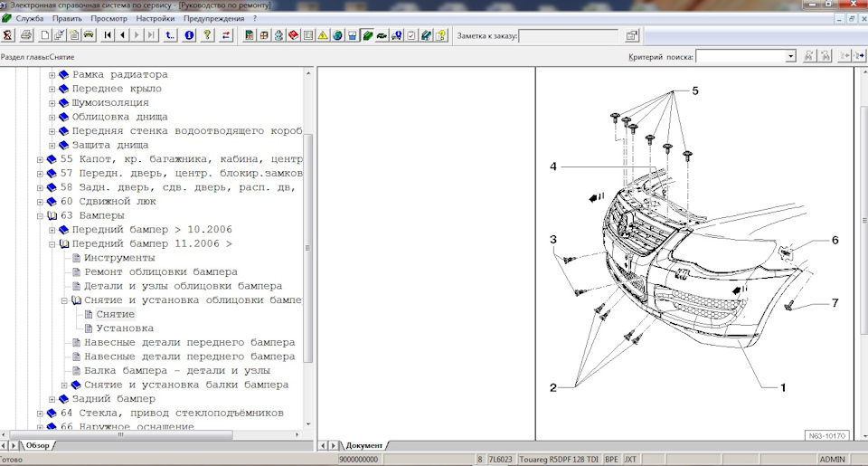Click the red-blue swap arrows icon
The height and width of the screenshot is (466, 868).
[226, 36]
